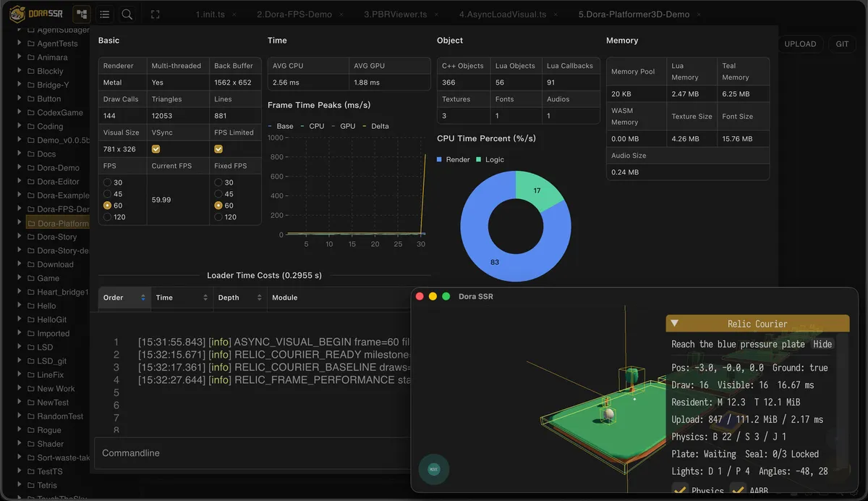
Task: Switch to the file tree view icon
Action: (x=82, y=14)
